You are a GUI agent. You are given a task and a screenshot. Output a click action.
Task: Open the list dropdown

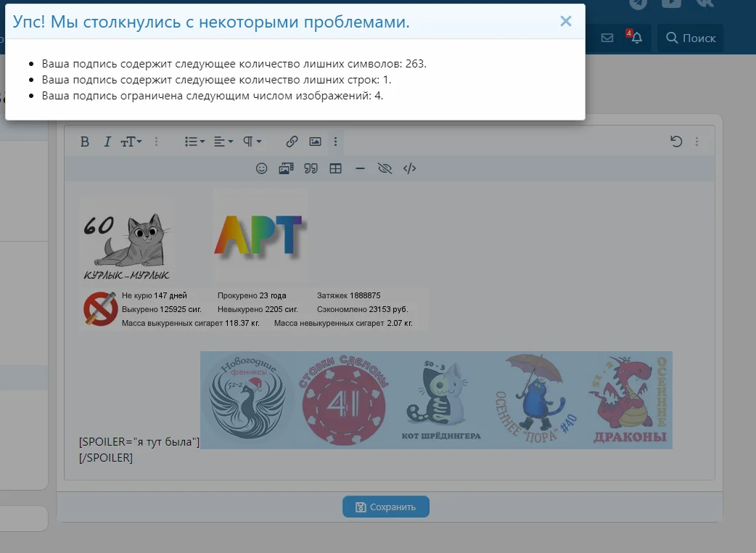[x=194, y=142]
